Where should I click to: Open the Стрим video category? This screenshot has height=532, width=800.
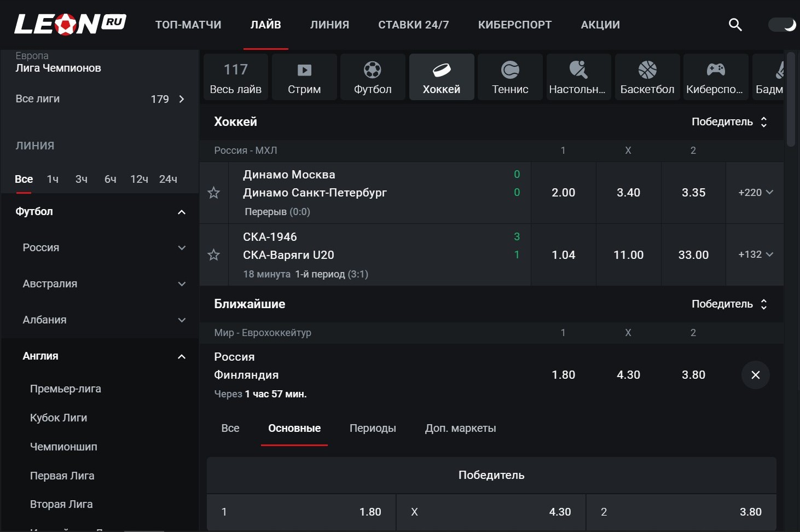(304, 77)
